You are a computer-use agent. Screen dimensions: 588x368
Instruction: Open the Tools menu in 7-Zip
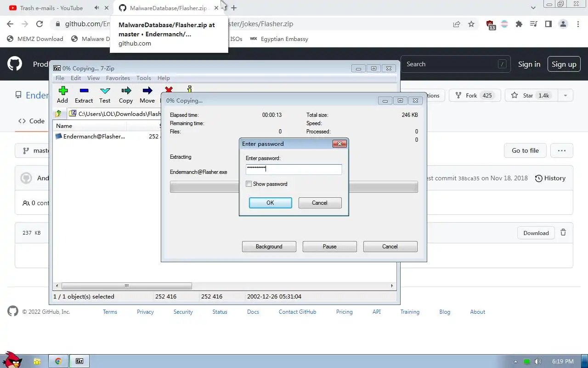coord(143,78)
